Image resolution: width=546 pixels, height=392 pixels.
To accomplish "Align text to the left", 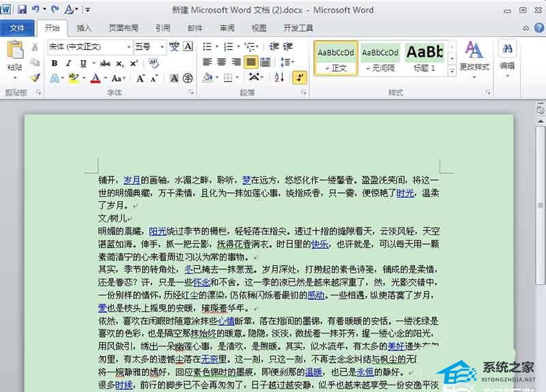I will coord(207,62).
